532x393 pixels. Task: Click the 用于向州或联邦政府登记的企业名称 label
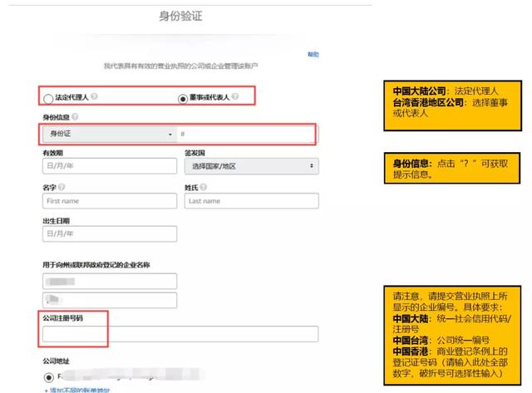coord(96,265)
